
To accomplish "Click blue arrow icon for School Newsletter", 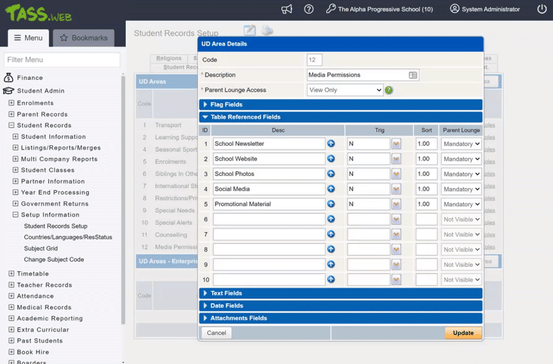I will coord(331,144).
